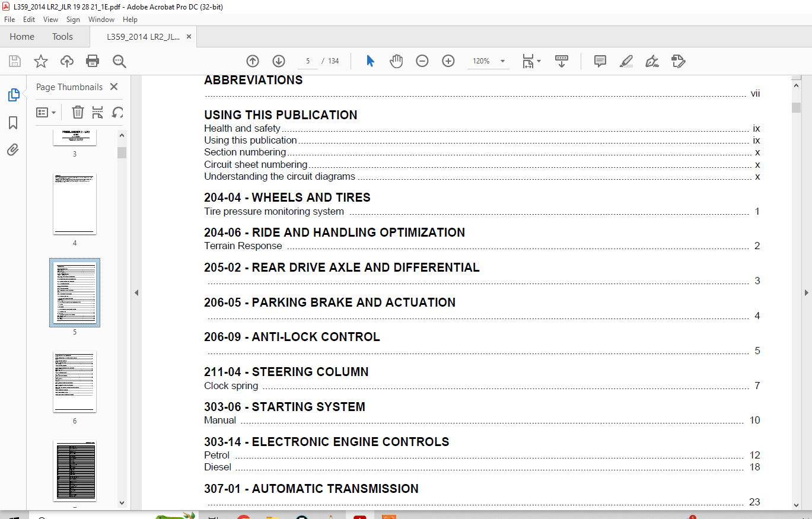This screenshot has width=812, height=519.
Task: Zoom out with minus icon
Action: click(x=422, y=61)
